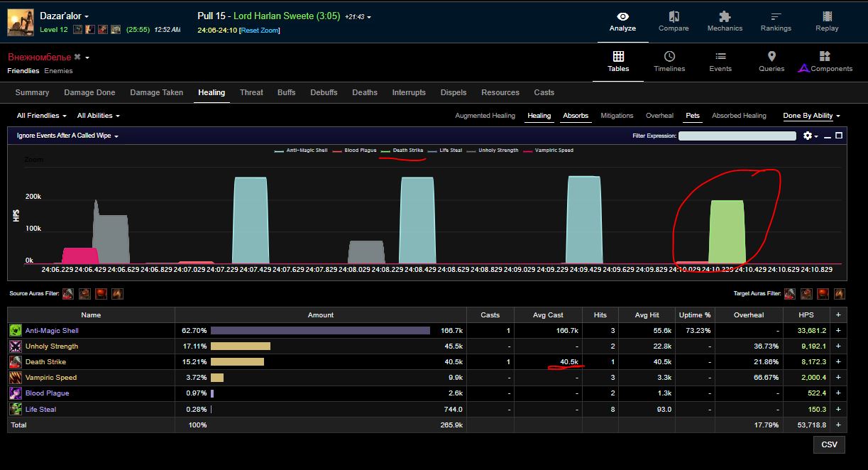
Task: Open chart settings gear menu
Action: click(807, 136)
